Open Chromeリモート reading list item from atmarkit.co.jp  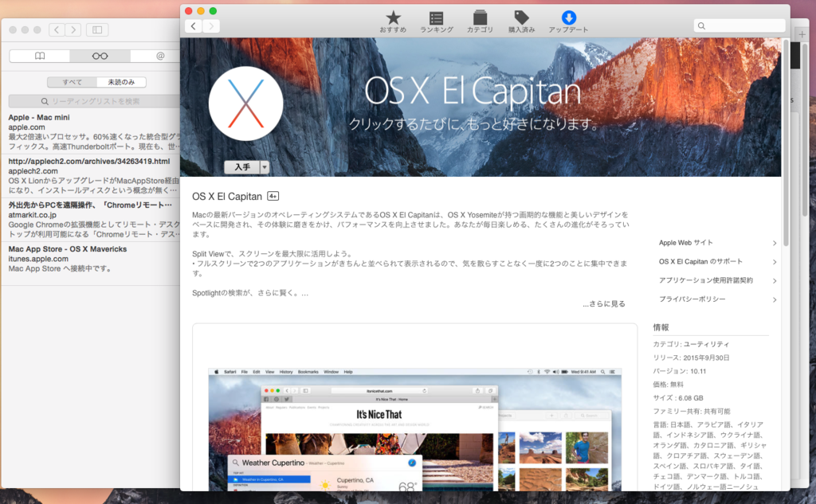[x=90, y=220]
